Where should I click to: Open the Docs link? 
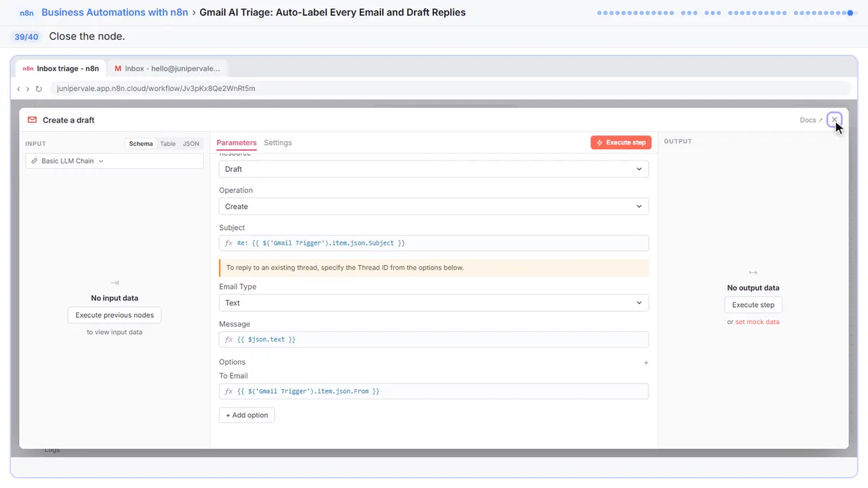click(x=811, y=120)
